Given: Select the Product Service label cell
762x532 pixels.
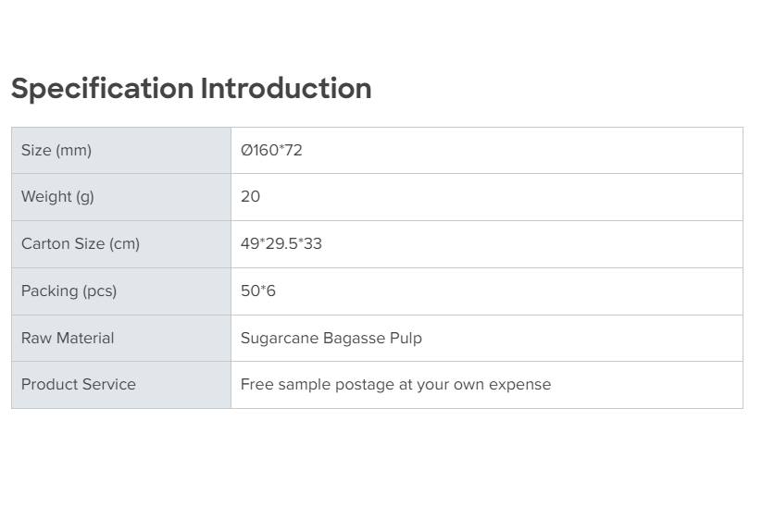Looking at the screenshot, I should pos(79,384).
